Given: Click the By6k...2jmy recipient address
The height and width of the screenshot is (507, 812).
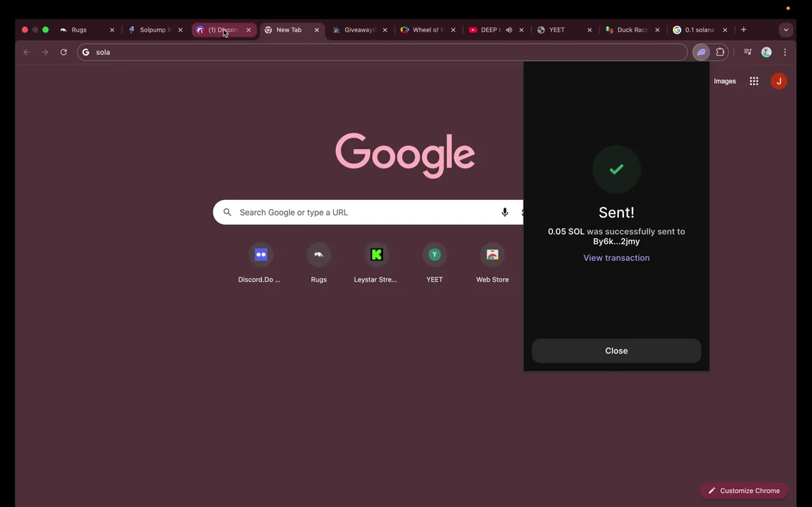Looking at the screenshot, I should (x=616, y=242).
